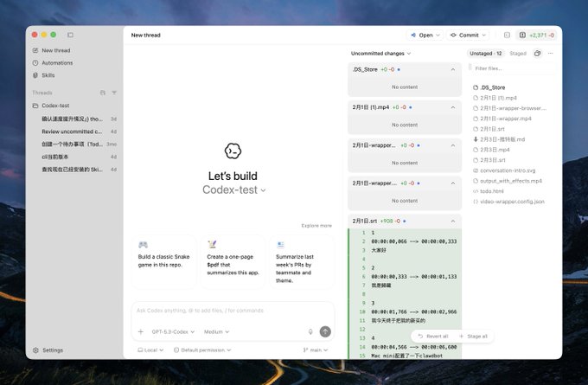Toggle the sidebar panel icon
The image size is (588, 385).
coord(70,35)
